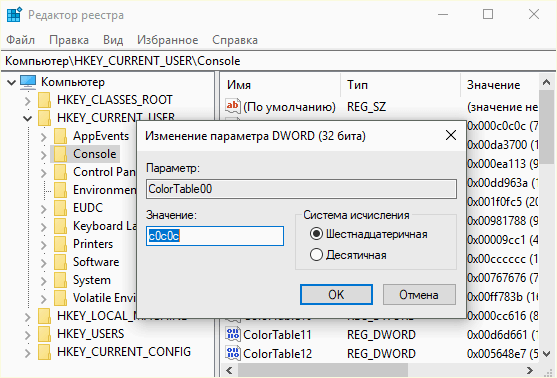Close the DWORD edit dialog
Screen dimensions: 557x378
pyautogui.click(x=451, y=135)
